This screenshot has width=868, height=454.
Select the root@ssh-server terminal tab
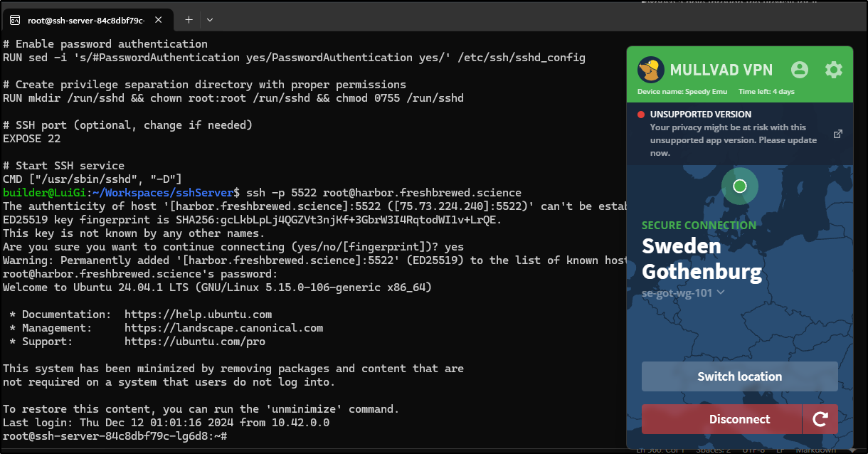88,20
